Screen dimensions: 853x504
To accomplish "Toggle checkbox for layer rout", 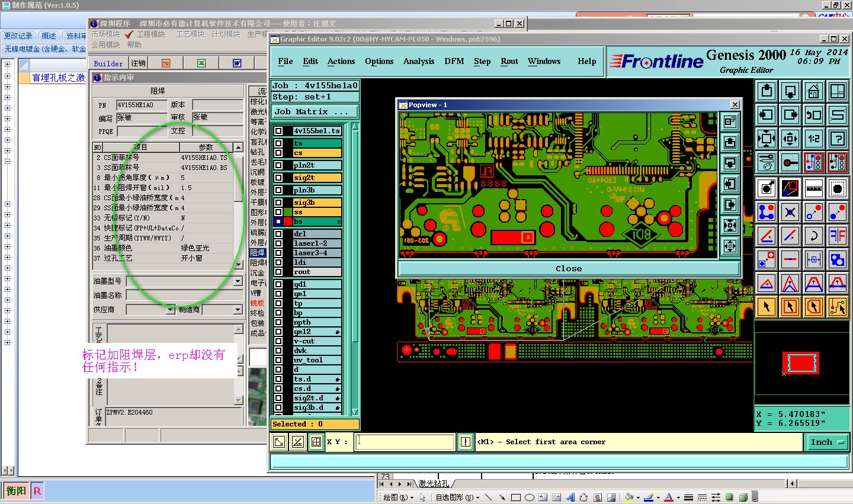I will click(x=278, y=272).
